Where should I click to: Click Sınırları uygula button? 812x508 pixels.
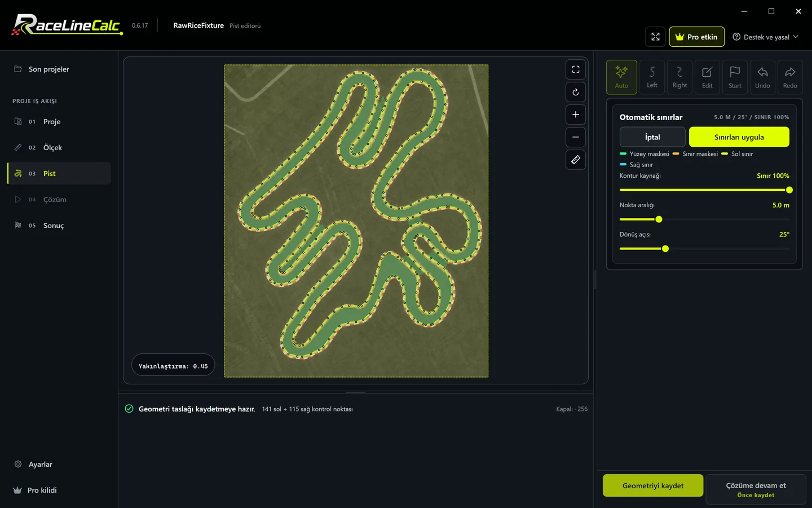(739, 137)
